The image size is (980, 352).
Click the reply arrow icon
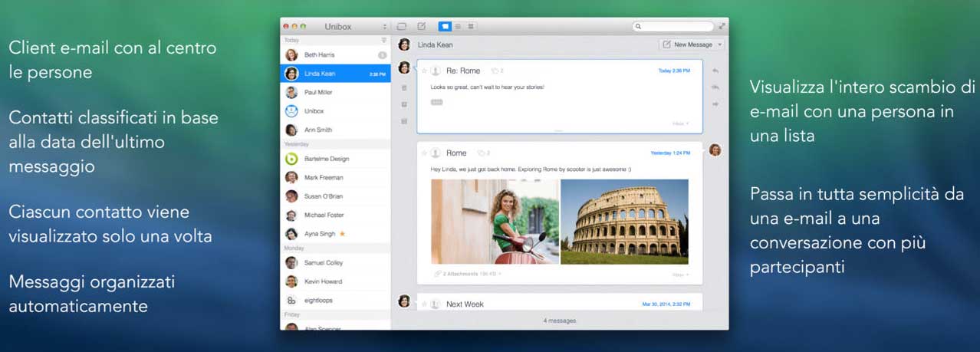click(715, 71)
